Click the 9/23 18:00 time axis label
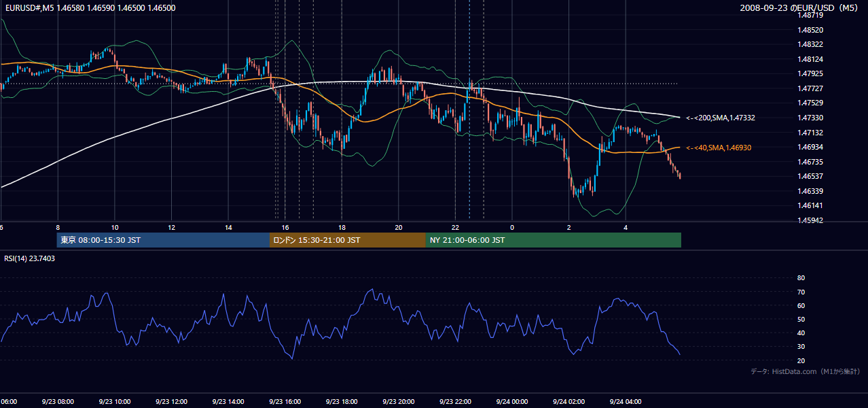 (x=342, y=402)
